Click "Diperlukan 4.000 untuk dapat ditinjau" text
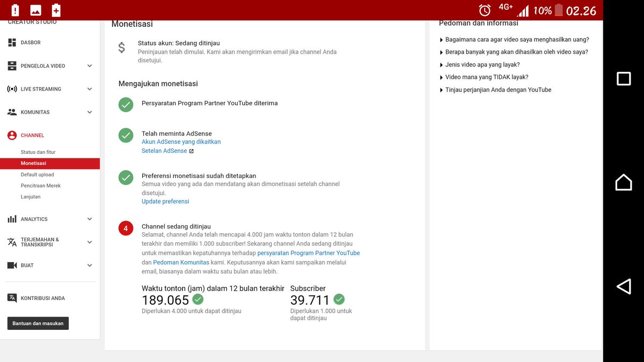Image resolution: width=644 pixels, height=362 pixels. (x=192, y=311)
